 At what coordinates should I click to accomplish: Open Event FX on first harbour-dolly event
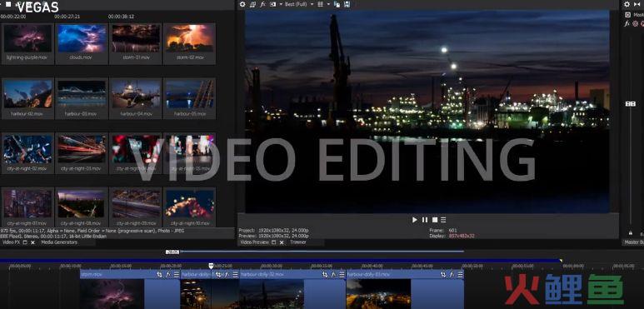pyautogui.click(x=227, y=275)
